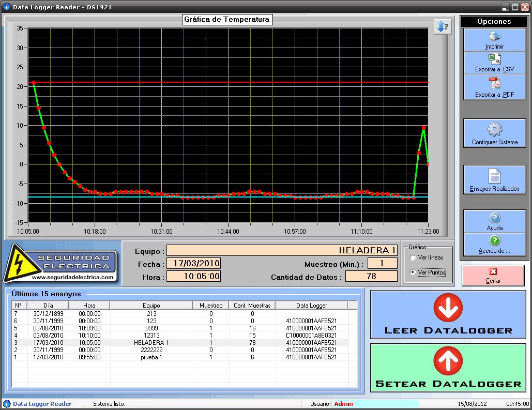Sort by the Día column header
The height and width of the screenshot is (410, 532).
tap(48, 306)
